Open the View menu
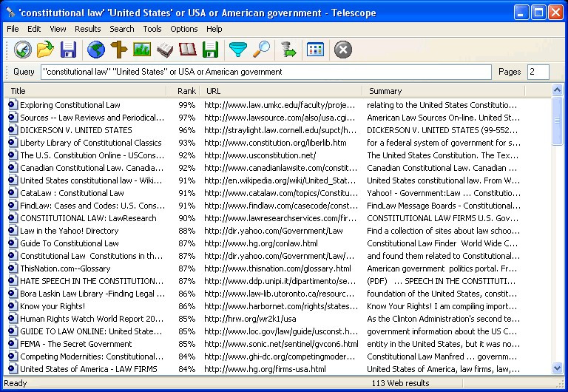The height and width of the screenshot is (392, 568). 58,29
